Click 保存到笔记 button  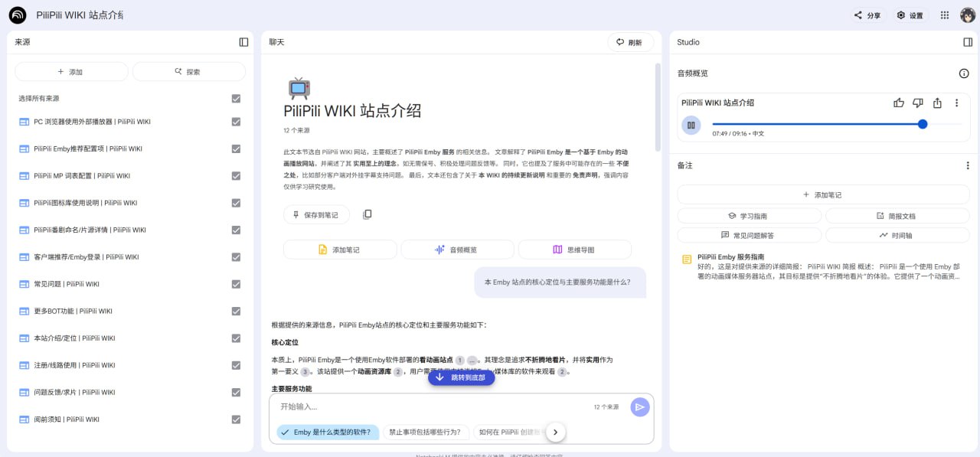(x=316, y=215)
